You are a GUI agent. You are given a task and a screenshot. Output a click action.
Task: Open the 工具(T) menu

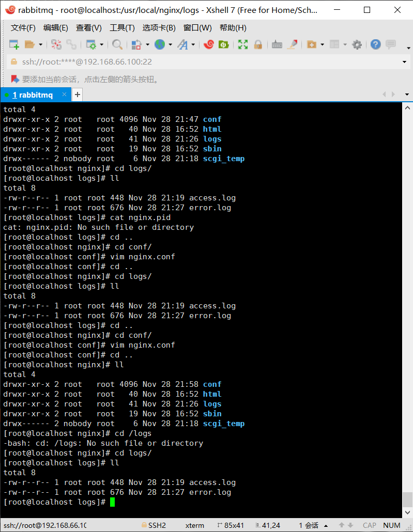click(x=122, y=28)
